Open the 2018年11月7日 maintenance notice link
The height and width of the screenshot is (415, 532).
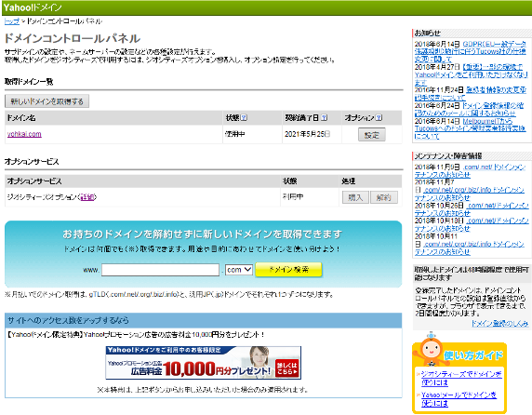click(471, 194)
